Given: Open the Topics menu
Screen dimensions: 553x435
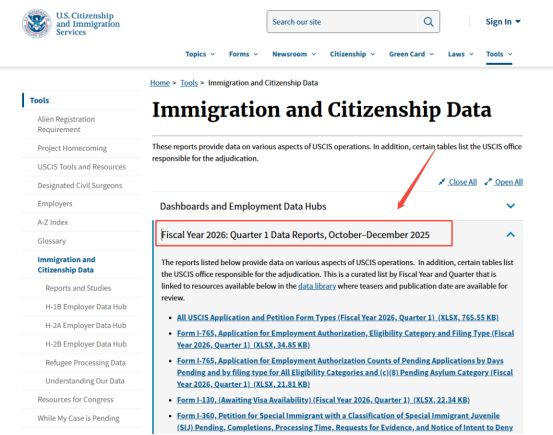Looking at the screenshot, I should tap(200, 54).
